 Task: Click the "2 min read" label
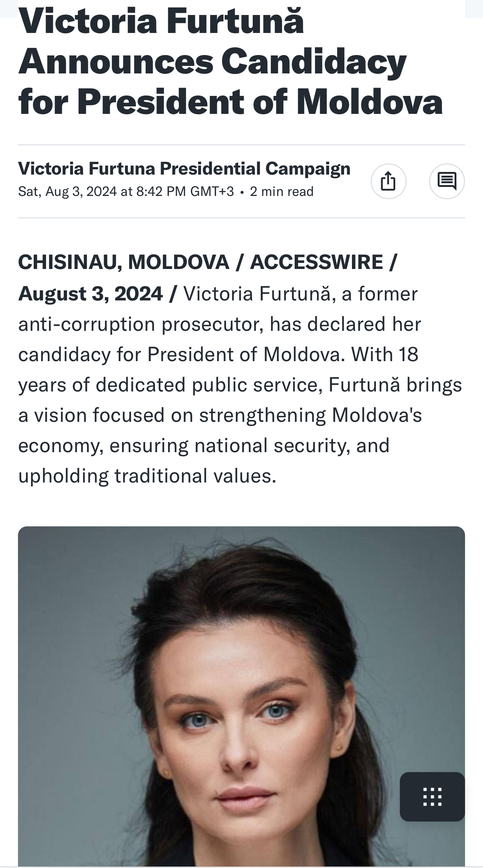coord(282,192)
